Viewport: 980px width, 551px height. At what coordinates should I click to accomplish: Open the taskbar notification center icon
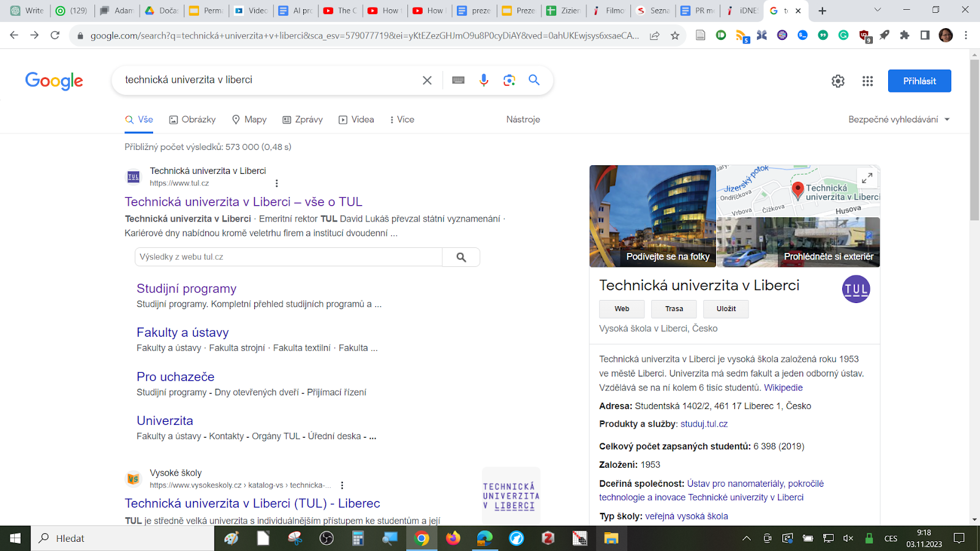pyautogui.click(x=959, y=538)
